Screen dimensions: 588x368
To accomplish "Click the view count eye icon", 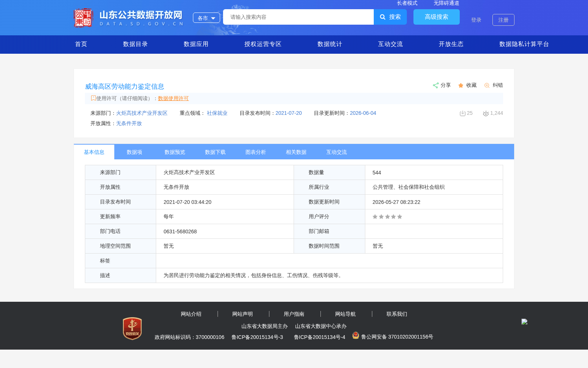I will point(486,113).
